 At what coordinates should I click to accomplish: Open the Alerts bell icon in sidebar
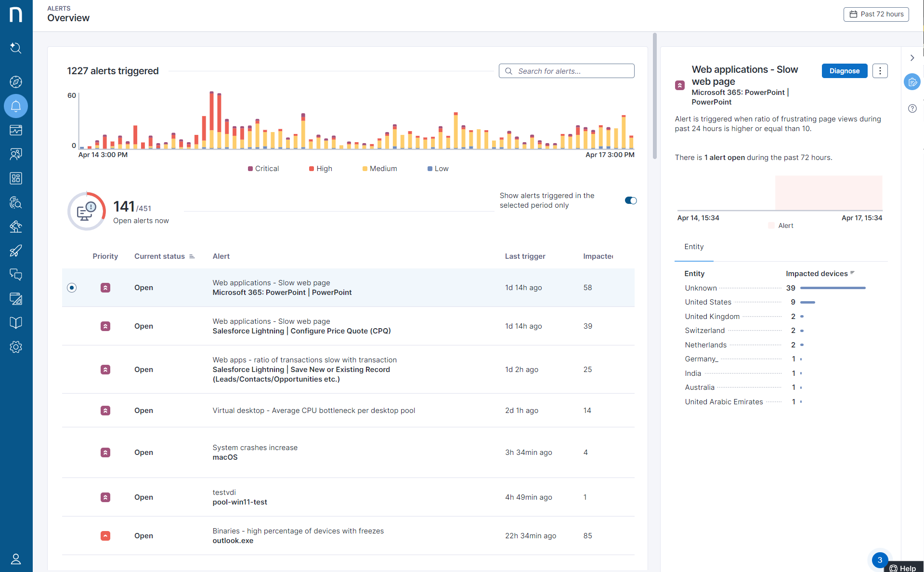[x=16, y=106]
